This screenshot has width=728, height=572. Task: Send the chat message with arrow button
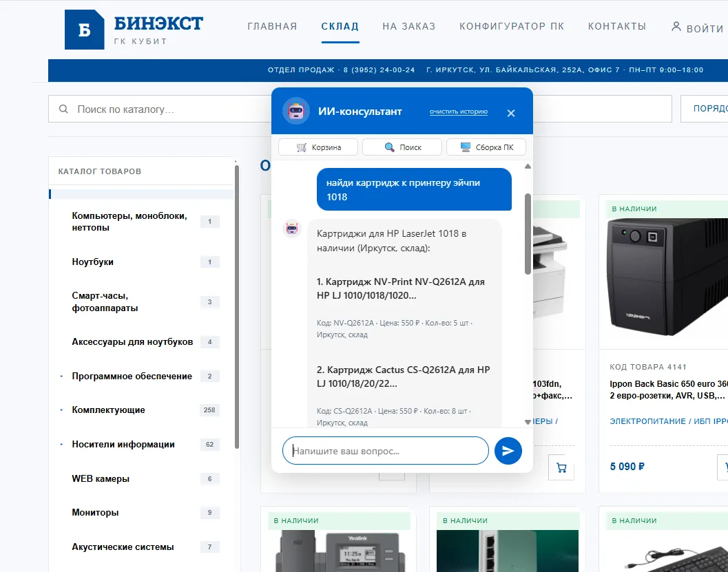508,450
